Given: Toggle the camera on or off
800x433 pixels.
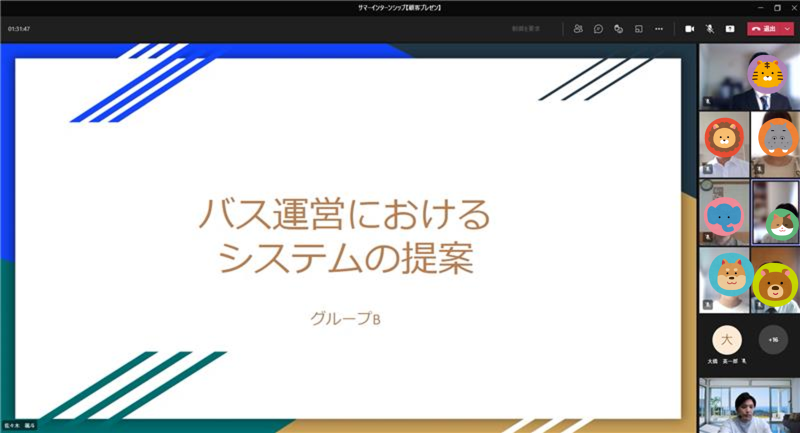Looking at the screenshot, I should (x=689, y=29).
